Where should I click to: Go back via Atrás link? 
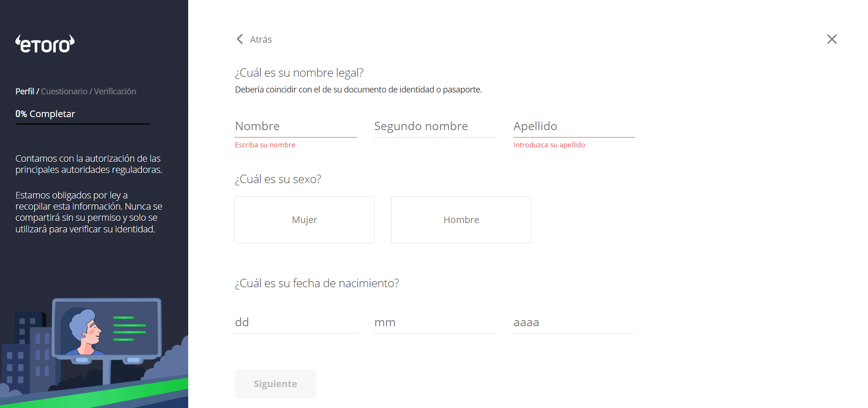pos(261,39)
